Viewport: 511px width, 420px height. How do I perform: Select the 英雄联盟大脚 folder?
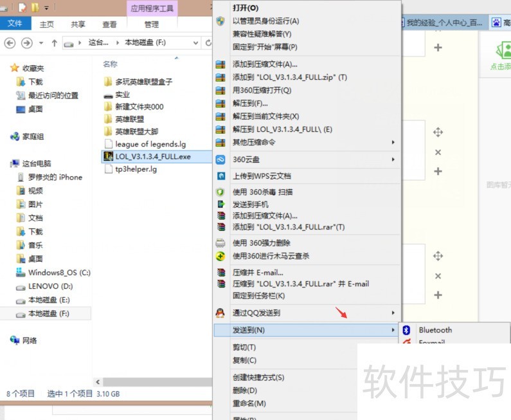[136, 131]
